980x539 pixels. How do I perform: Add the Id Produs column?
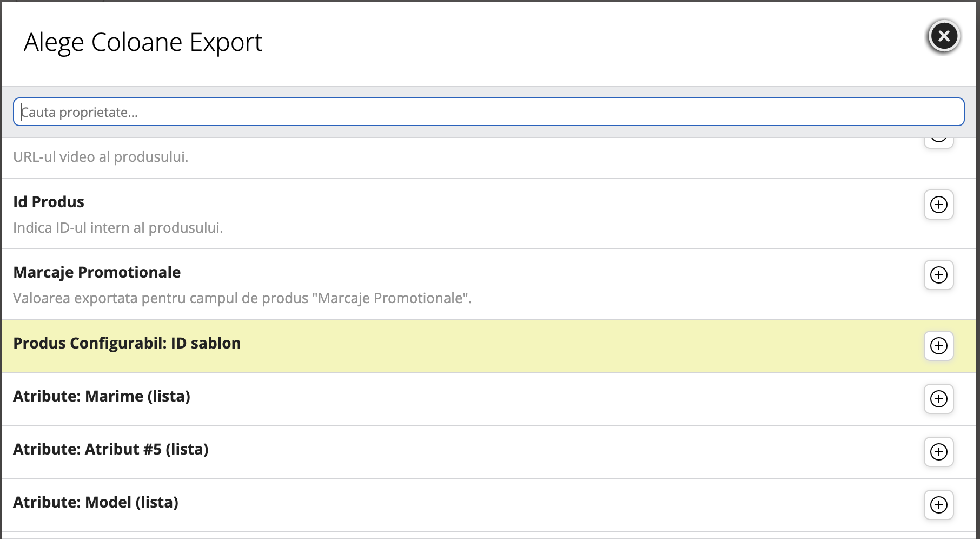coord(938,205)
